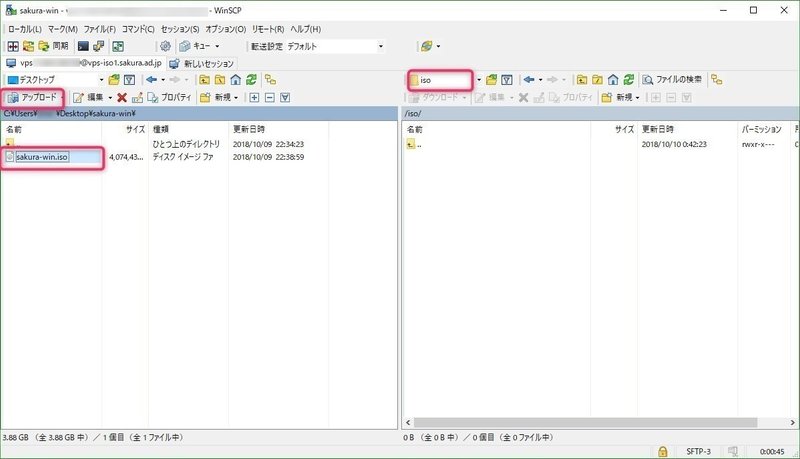The height and width of the screenshot is (459, 800).
Task: Click the synchronize browsing folders icon
Action: pyautogui.click(x=29, y=46)
